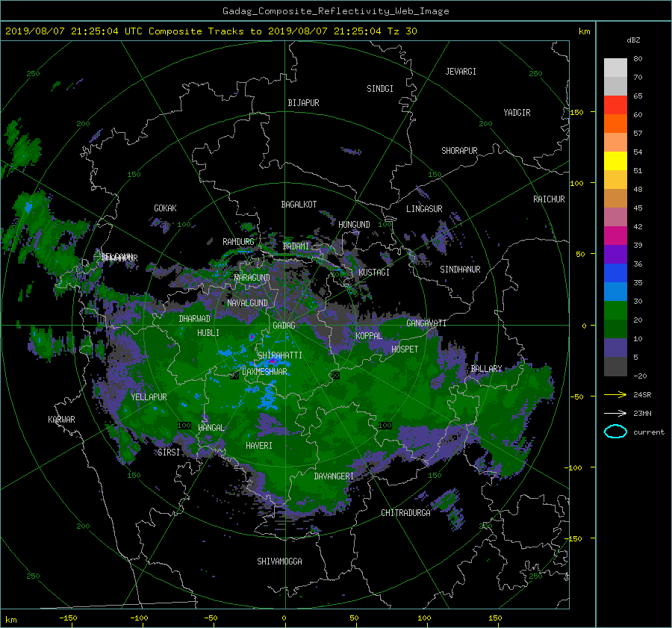Click the yellow 24SR track arrow icon
Image resolution: width=672 pixels, height=628 pixels.
point(615,394)
